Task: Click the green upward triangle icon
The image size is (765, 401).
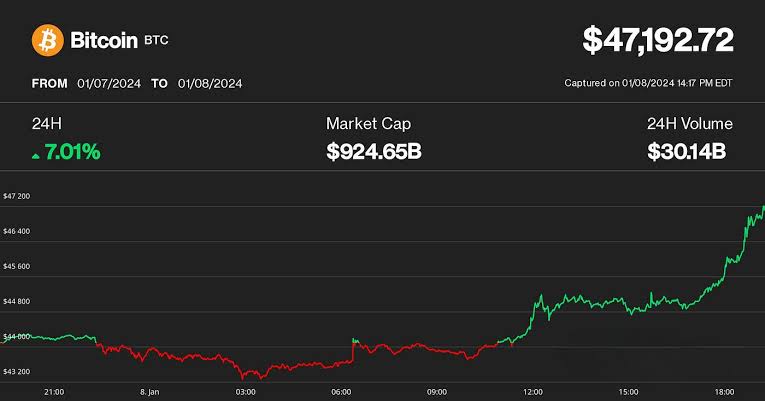Action: point(37,156)
